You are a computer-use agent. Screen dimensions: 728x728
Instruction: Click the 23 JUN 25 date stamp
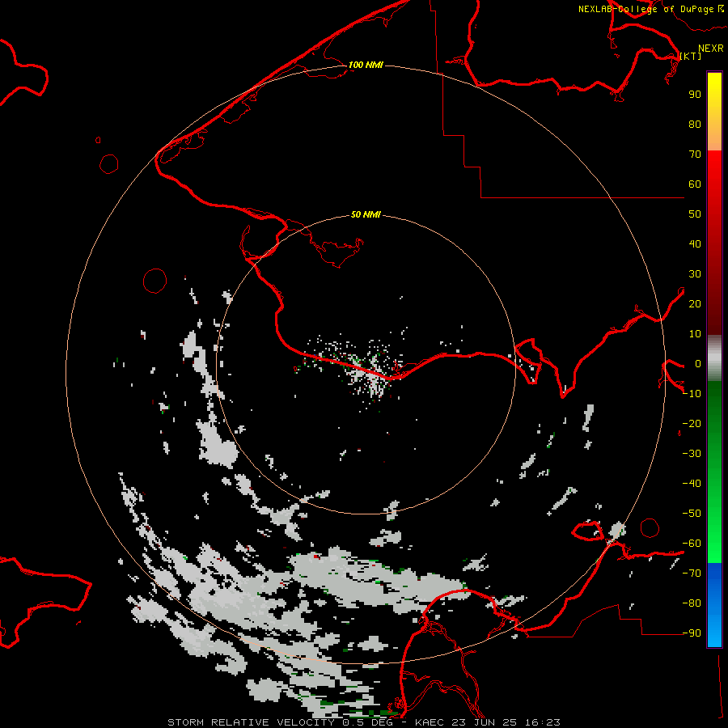point(485,722)
